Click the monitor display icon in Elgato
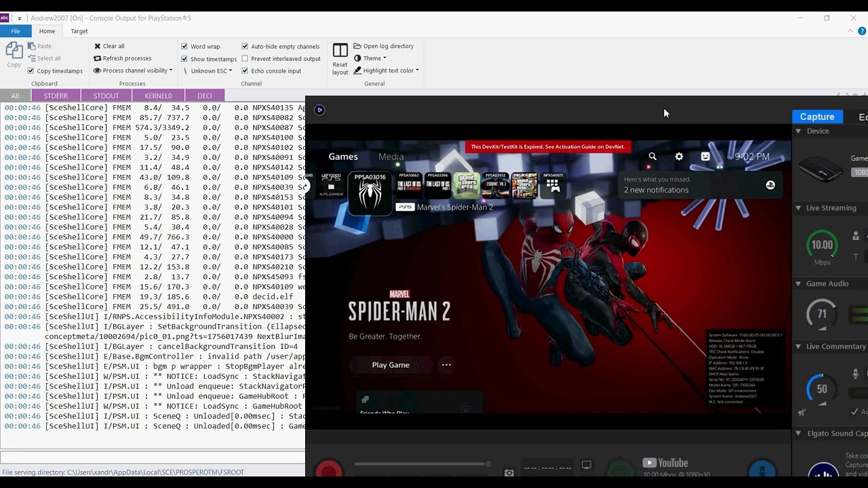The height and width of the screenshot is (488, 868). tap(587, 465)
